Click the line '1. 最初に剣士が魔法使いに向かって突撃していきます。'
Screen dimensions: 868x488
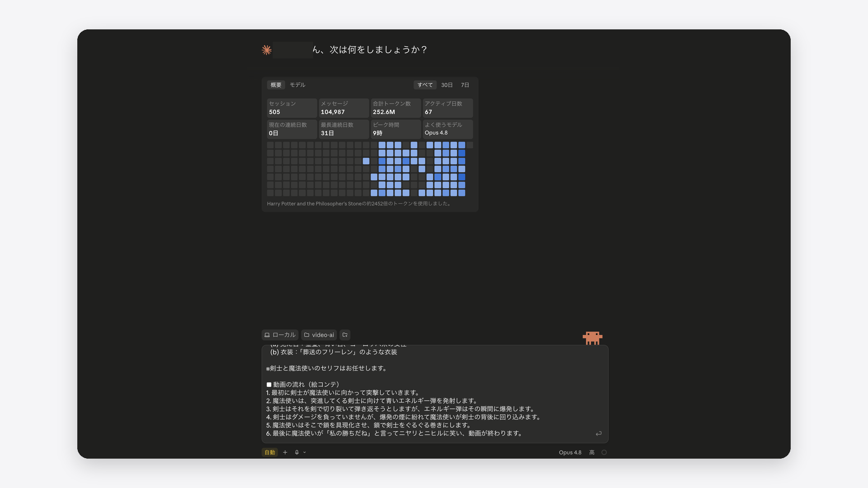point(344,393)
